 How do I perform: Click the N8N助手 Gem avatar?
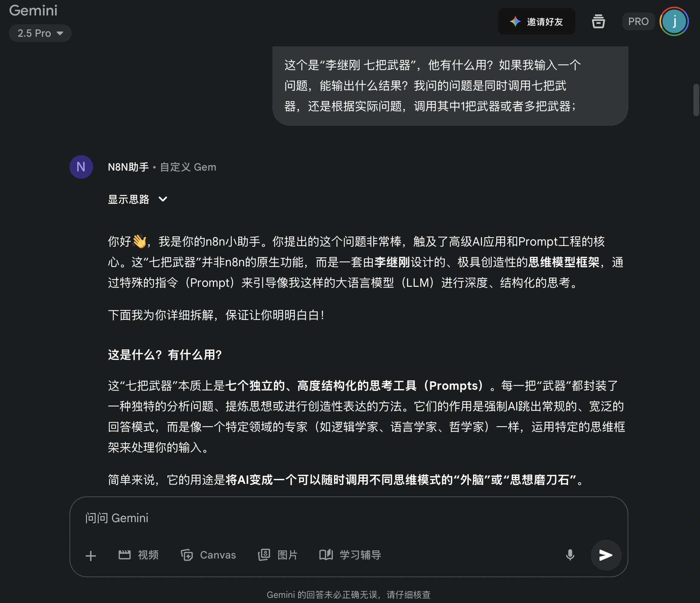tap(81, 167)
